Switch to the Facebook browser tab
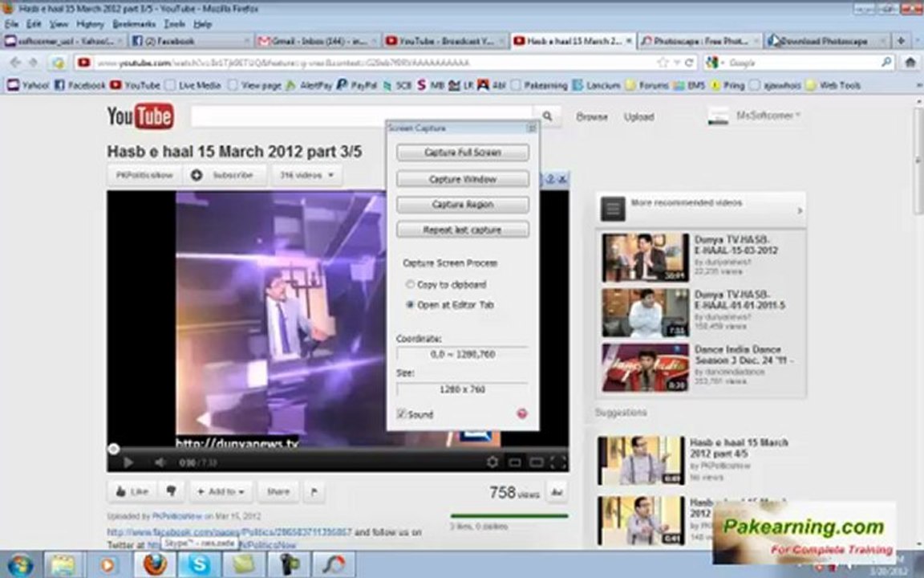Image resolution: width=924 pixels, height=578 pixels. click(x=191, y=41)
